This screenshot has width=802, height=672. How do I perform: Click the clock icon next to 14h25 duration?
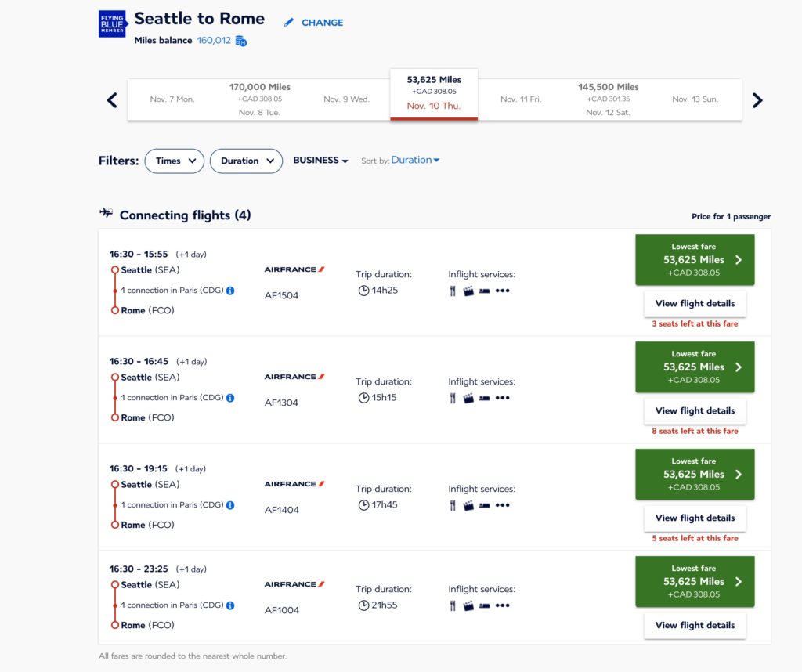coord(363,290)
